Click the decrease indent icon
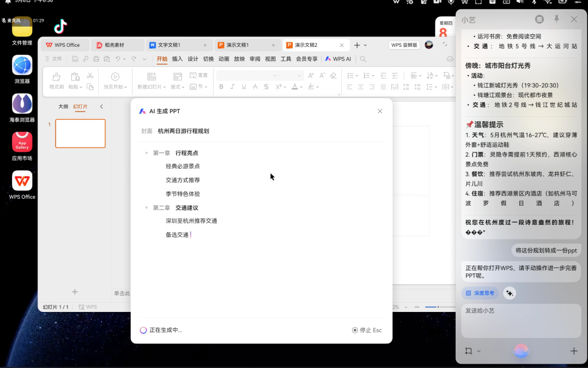This screenshot has width=588, height=368. (383, 76)
